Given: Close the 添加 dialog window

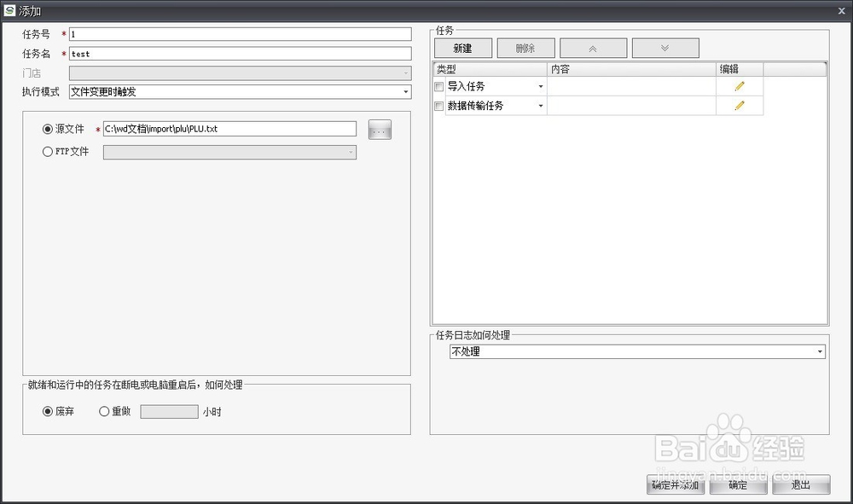Looking at the screenshot, I should coord(842,10).
